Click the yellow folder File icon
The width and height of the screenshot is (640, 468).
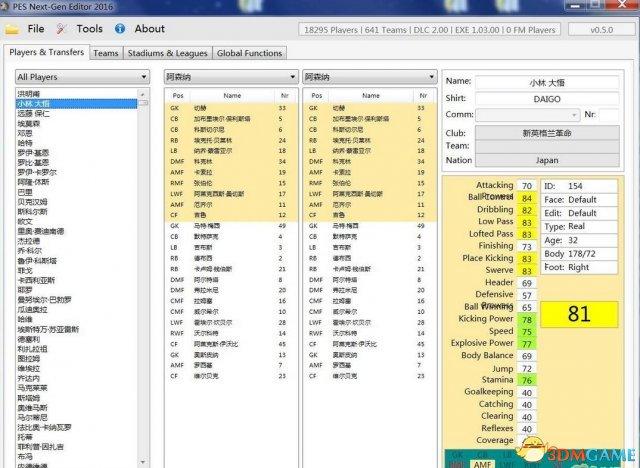click(12, 29)
